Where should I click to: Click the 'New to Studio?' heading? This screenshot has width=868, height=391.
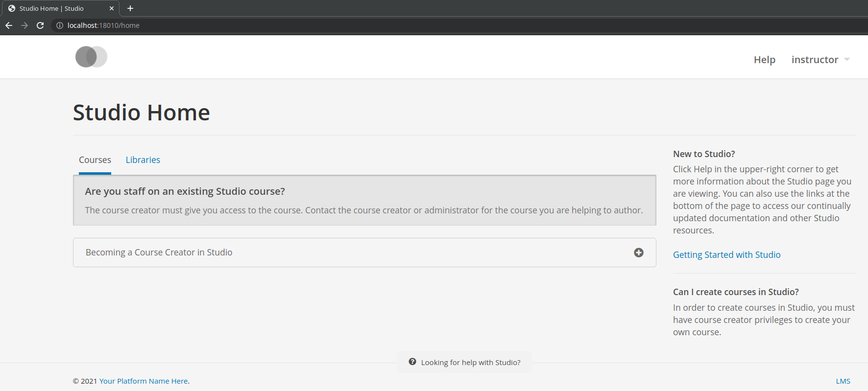click(x=704, y=154)
